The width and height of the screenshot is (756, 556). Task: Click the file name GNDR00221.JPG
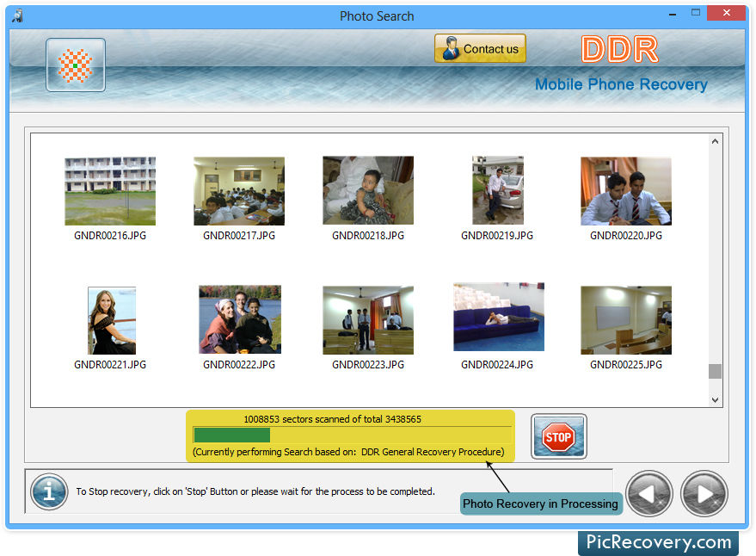click(x=110, y=365)
